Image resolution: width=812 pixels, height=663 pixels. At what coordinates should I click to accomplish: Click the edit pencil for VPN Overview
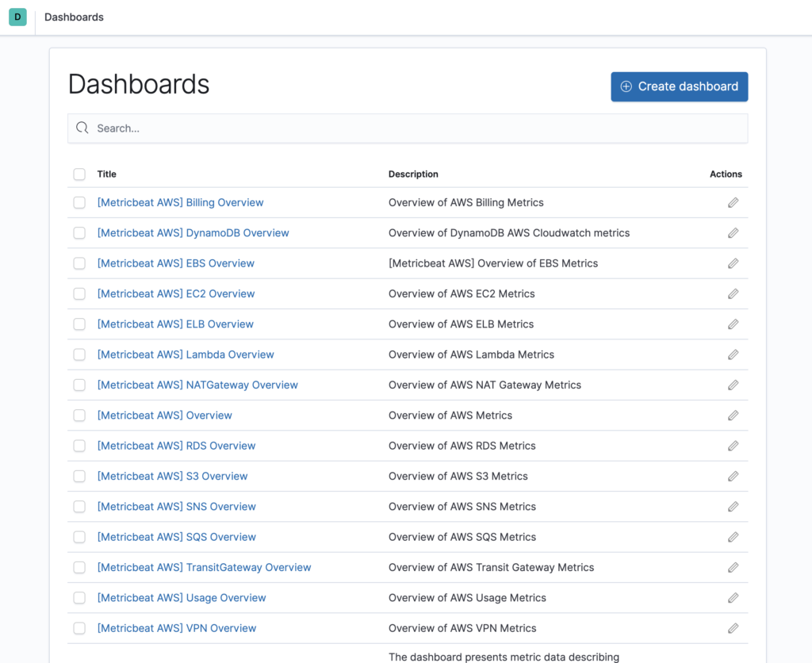click(733, 628)
